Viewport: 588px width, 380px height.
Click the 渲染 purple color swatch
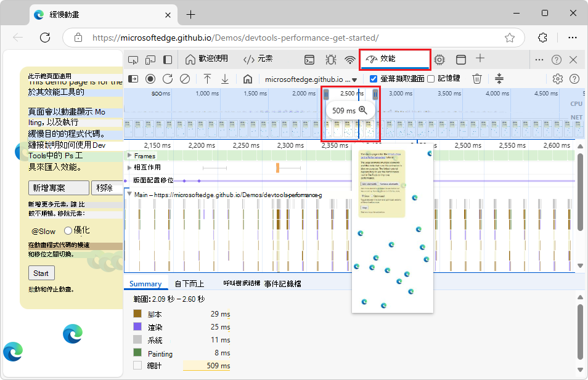click(137, 326)
